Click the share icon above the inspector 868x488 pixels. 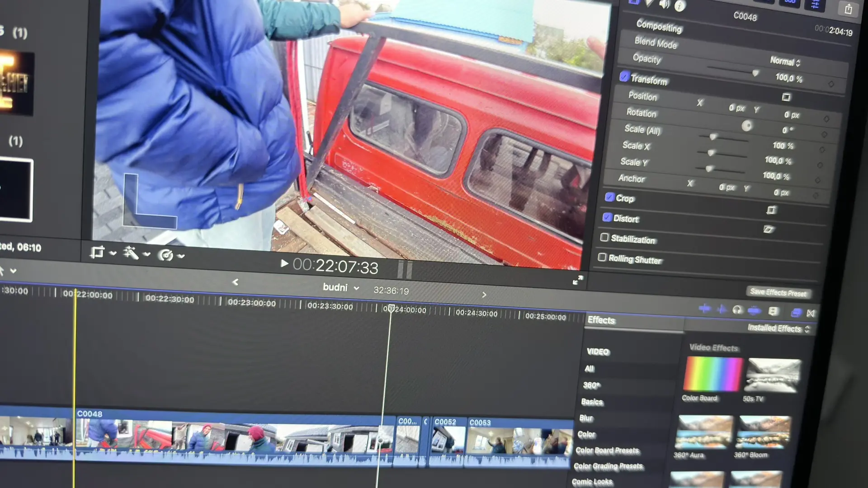pos(848,9)
